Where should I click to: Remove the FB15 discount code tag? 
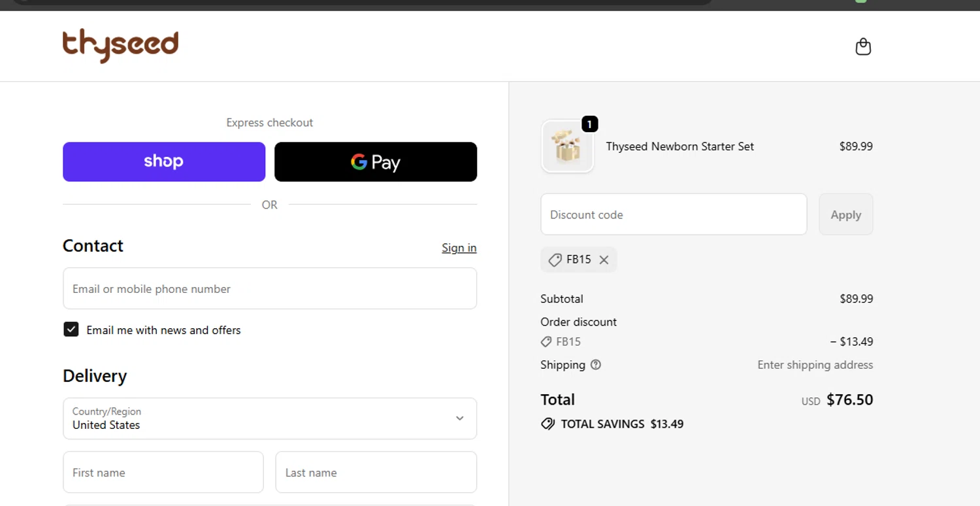[604, 260]
